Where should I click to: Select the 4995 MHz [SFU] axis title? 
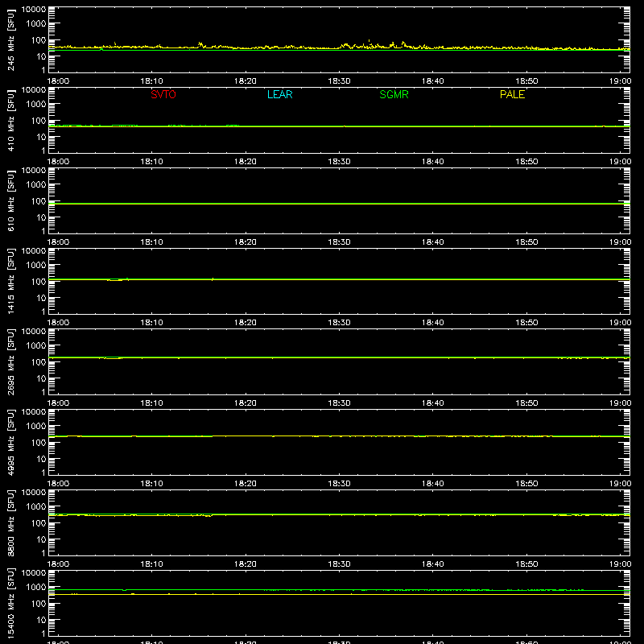[x=10, y=442]
